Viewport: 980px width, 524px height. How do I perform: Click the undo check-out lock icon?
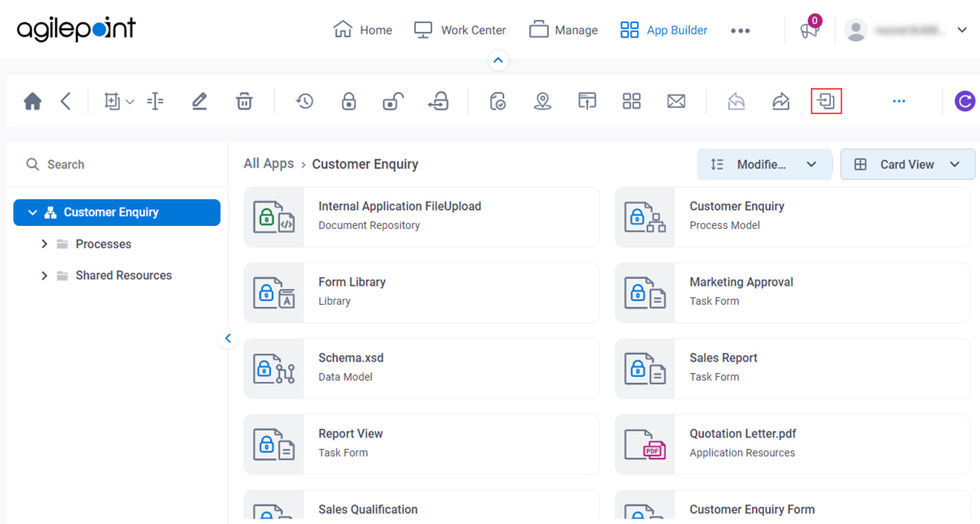(439, 101)
